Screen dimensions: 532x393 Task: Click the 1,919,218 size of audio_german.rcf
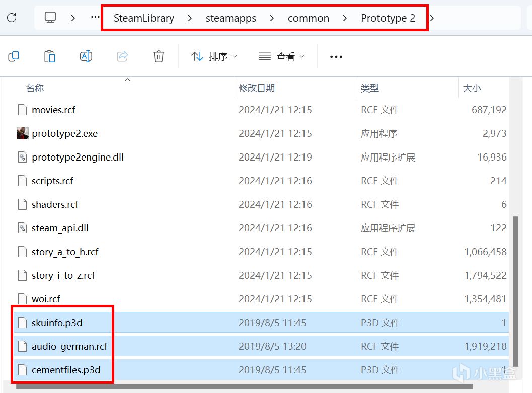pyautogui.click(x=485, y=347)
